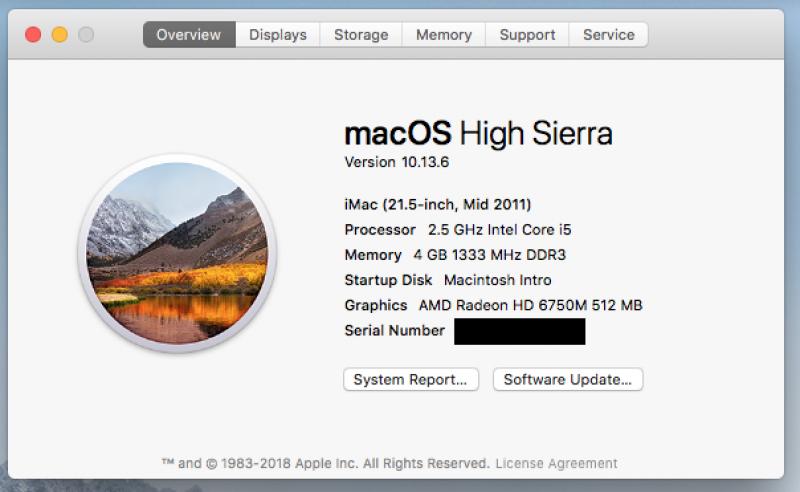
Task: Click the Macintosh Intro startup disk value
Action: pyautogui.click(x=497, y=280)
